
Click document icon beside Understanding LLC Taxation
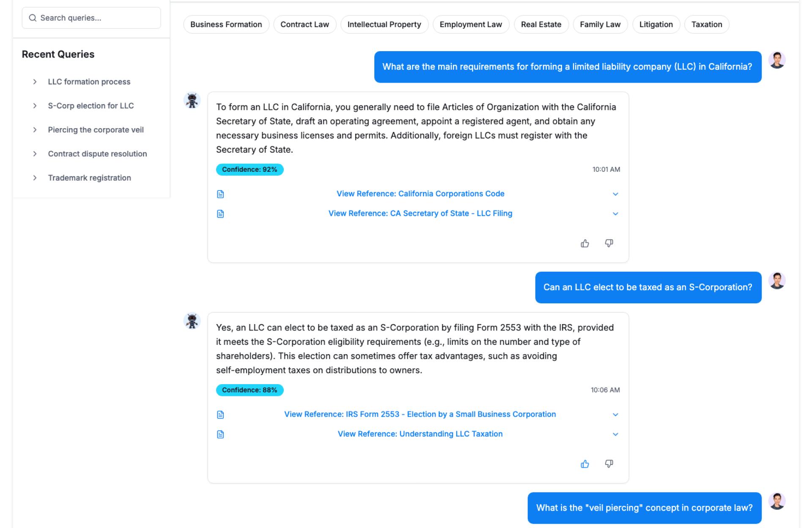click(x=220, y=434)
